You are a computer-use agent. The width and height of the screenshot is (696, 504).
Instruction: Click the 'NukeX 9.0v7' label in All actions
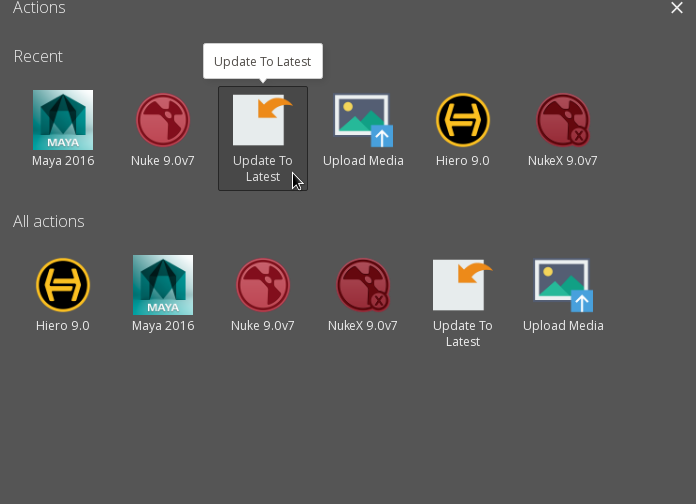coord(363,326)
